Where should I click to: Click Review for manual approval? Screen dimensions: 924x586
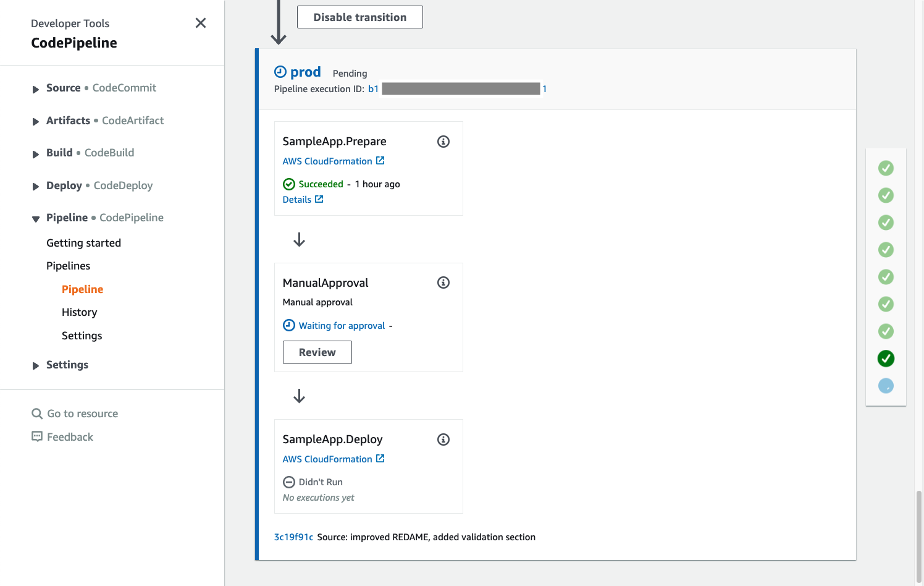pos(317,352)
